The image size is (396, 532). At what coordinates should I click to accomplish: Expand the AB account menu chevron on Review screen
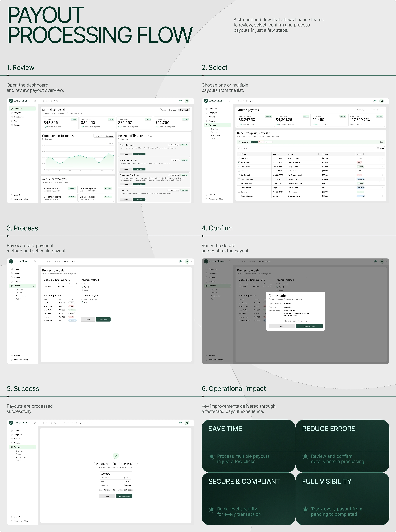191,101
